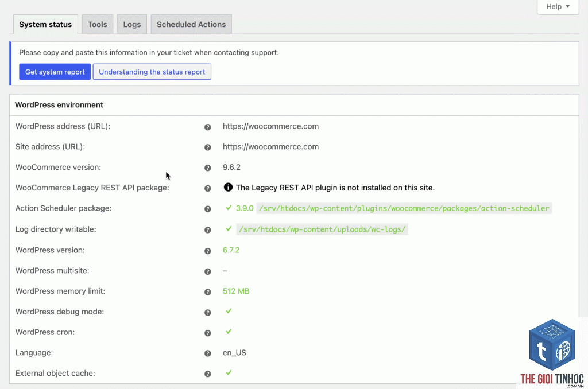Click help icon beside WordPress version
This screenshot has width=588, height=389.
pos(207,251)
